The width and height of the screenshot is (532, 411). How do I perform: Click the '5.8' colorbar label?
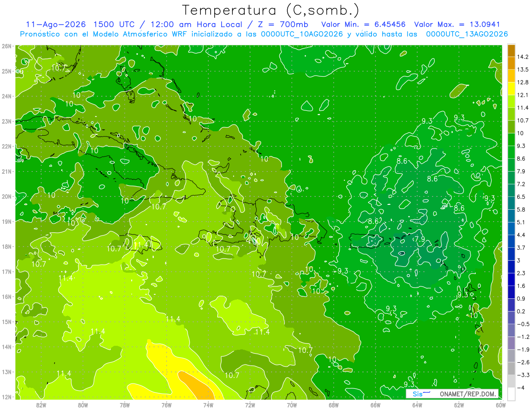tap(522, 209)
